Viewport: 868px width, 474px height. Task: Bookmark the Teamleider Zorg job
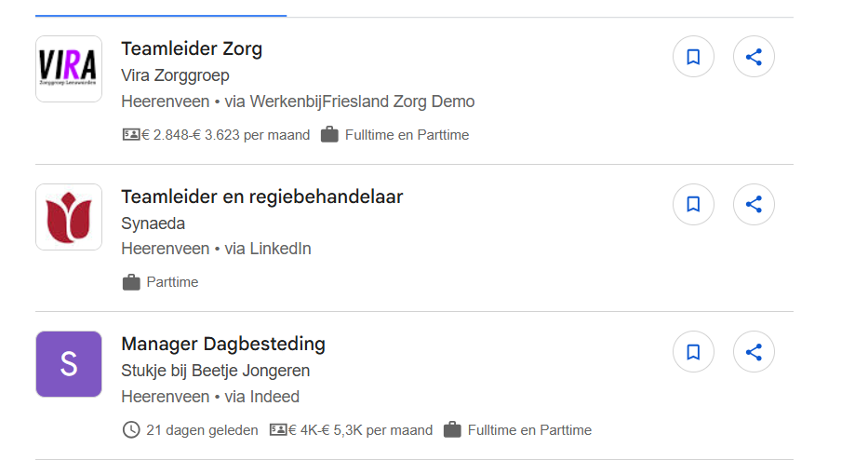click(x=693, y=57)
